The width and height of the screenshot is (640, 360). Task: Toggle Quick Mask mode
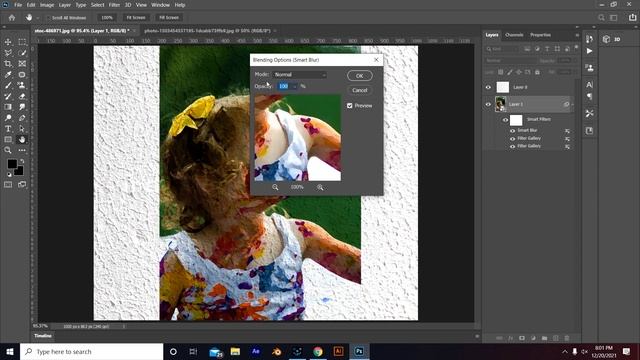point(8,184)
